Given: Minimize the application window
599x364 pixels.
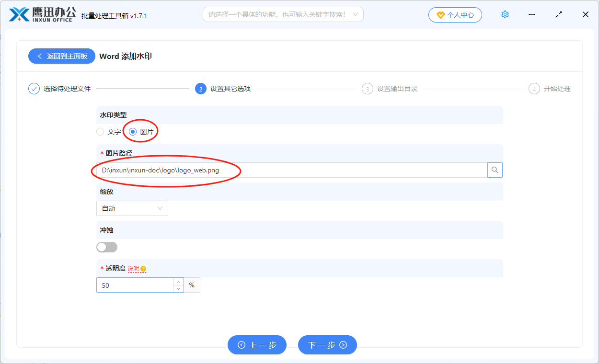Looking at the screenshot, I should click(x=532, y=14).
